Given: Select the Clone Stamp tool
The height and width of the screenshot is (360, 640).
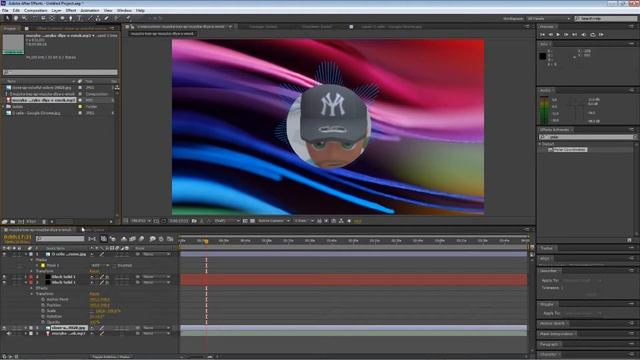Looking at the screenshot, I should 98,18.
